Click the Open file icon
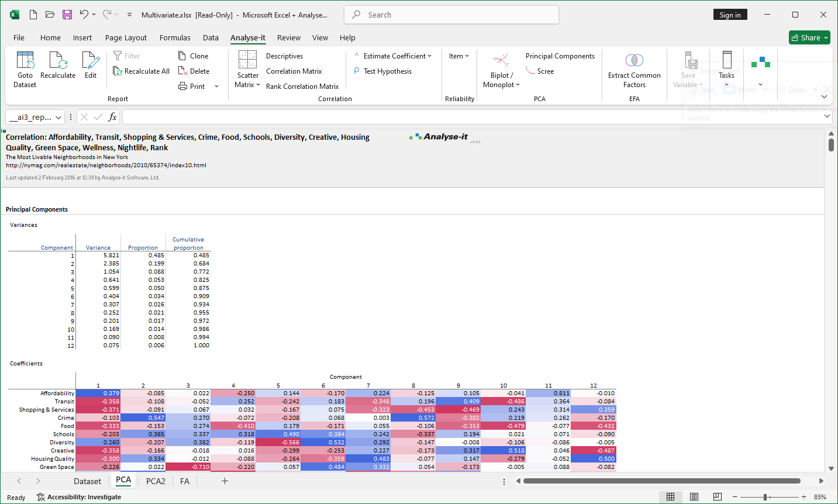 click(50, 15)
